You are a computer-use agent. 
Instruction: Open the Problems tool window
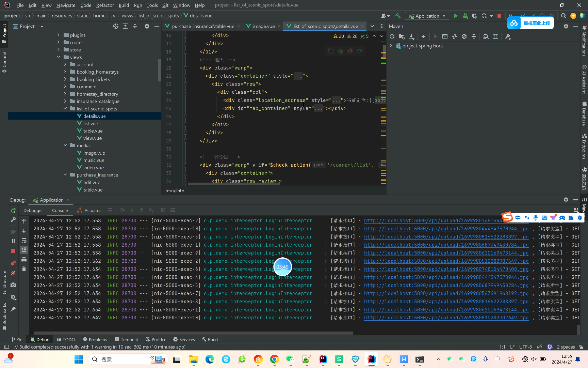(x=95, y=339)
